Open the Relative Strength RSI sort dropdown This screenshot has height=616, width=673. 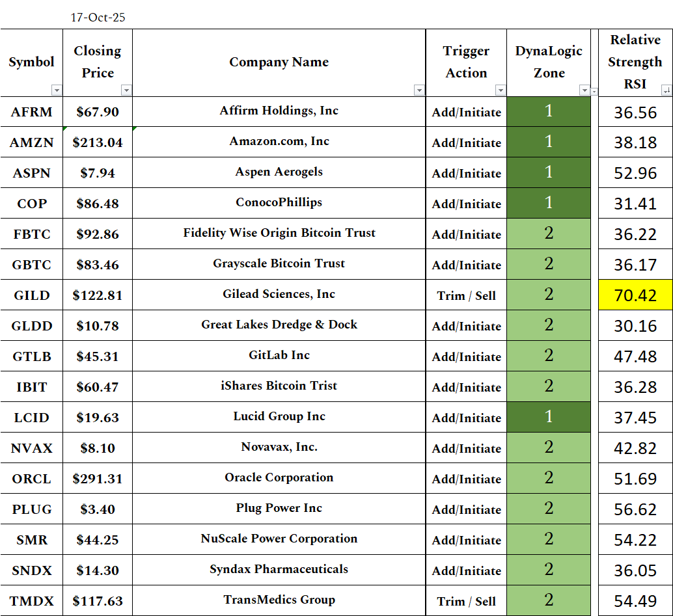pyautogui.click(x=666, y=90)
